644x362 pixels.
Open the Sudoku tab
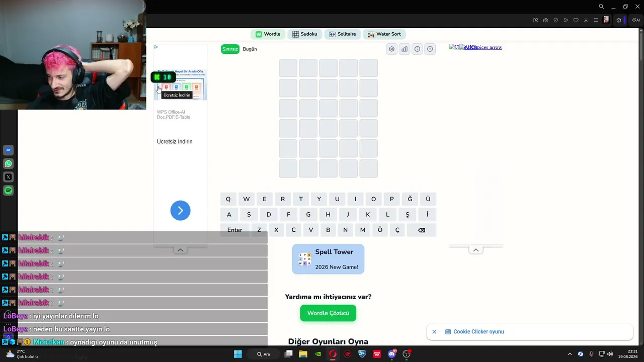pos(304,34)
